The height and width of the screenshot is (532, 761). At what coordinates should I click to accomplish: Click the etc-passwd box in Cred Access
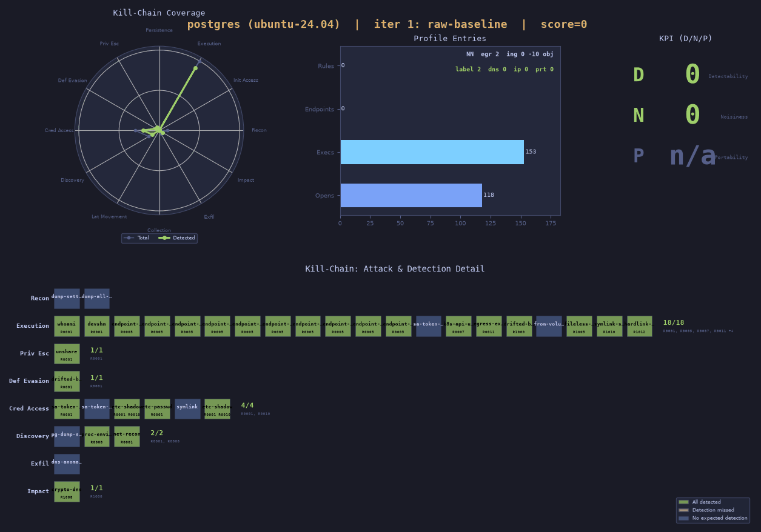point(157,409)
